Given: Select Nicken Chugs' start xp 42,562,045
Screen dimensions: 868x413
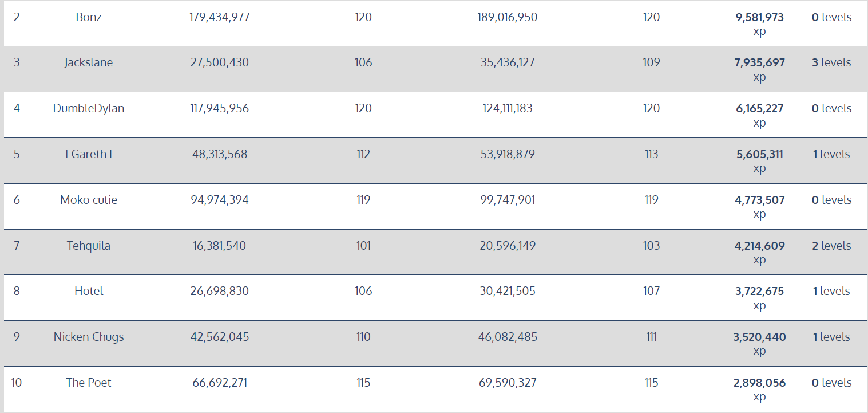Looking at the screenshot, I should pyautogui.click(x=220, y=337).
